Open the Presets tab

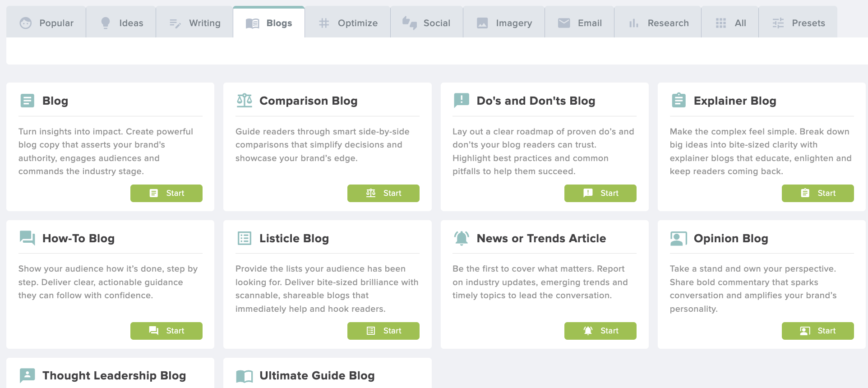pos(798,22)
